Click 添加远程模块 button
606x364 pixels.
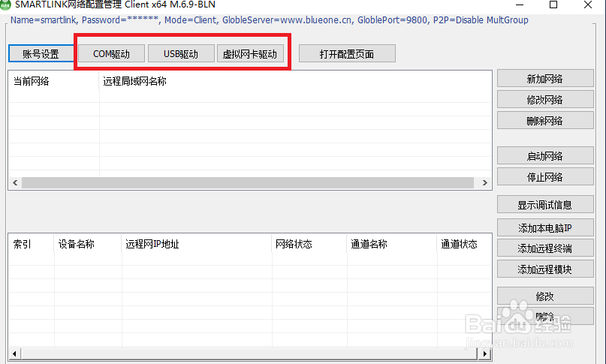click(545, 269)
